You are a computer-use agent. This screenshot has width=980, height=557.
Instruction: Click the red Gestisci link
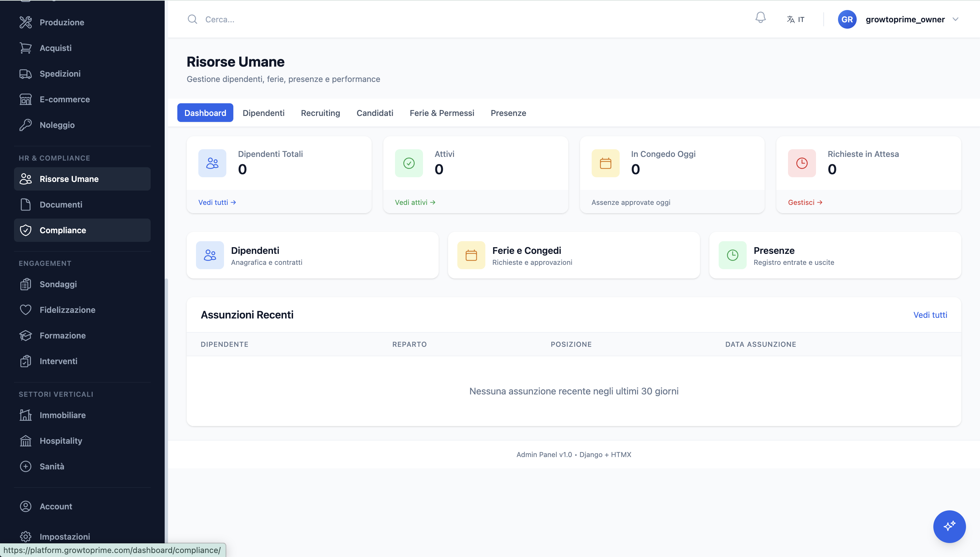805,202
